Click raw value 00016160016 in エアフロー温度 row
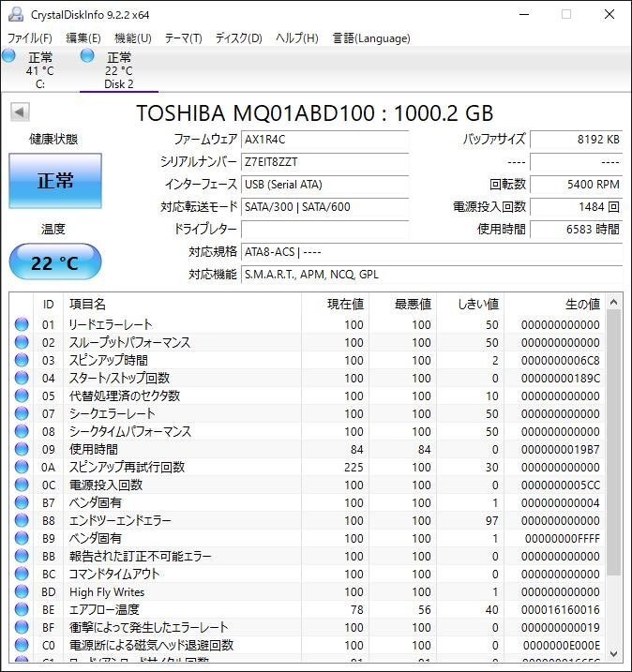The image size is (632, 672). click(x=561, y=609)
